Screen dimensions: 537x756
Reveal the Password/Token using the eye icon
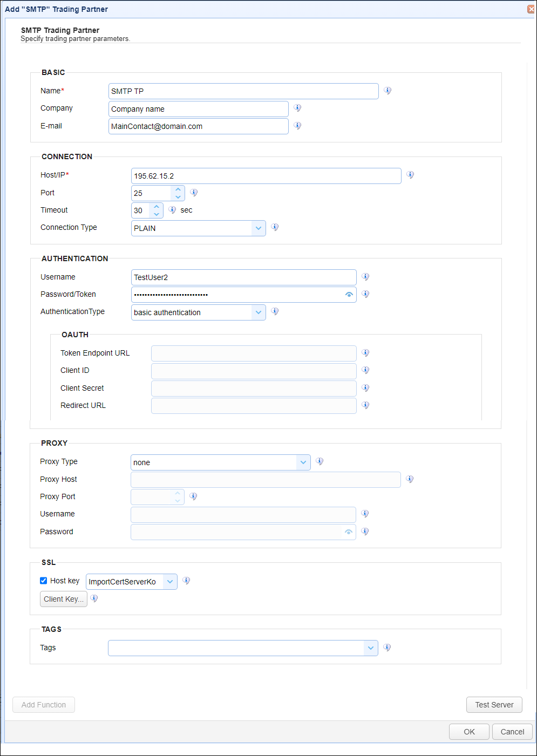click(349, 295)
